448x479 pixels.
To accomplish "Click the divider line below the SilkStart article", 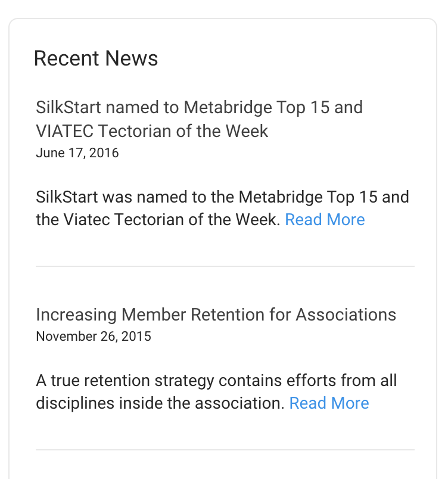I will [x=225, y=266].
